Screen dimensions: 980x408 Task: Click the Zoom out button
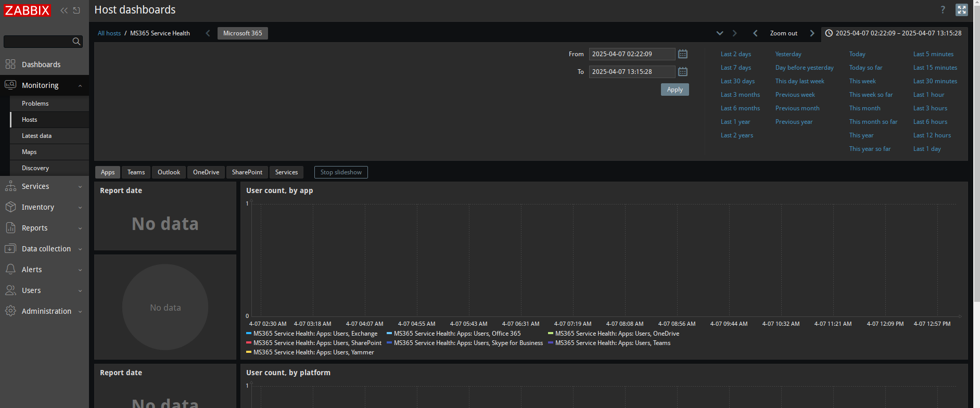[x=783, y=33]
